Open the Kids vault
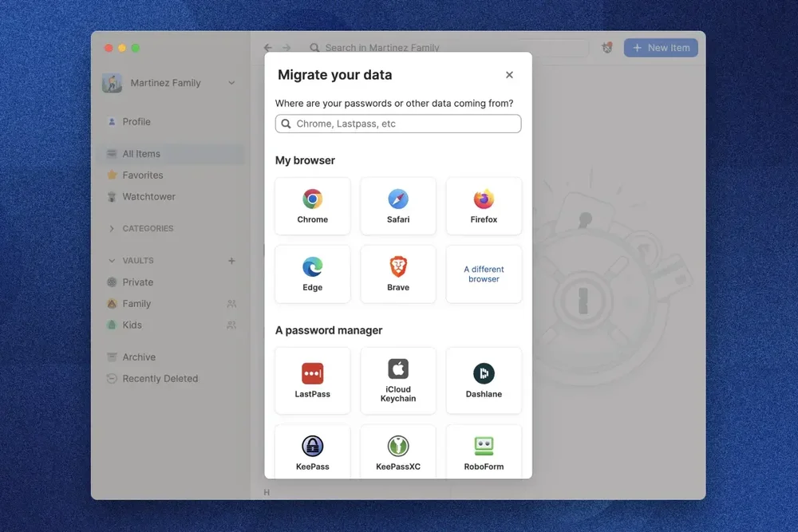This screenshot has height=532, width=798. click(171, 325)
